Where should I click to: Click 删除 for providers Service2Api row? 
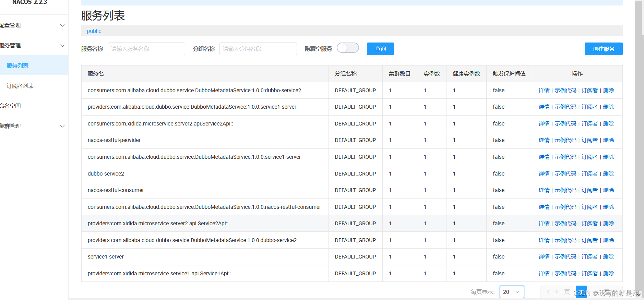point(608,224)
